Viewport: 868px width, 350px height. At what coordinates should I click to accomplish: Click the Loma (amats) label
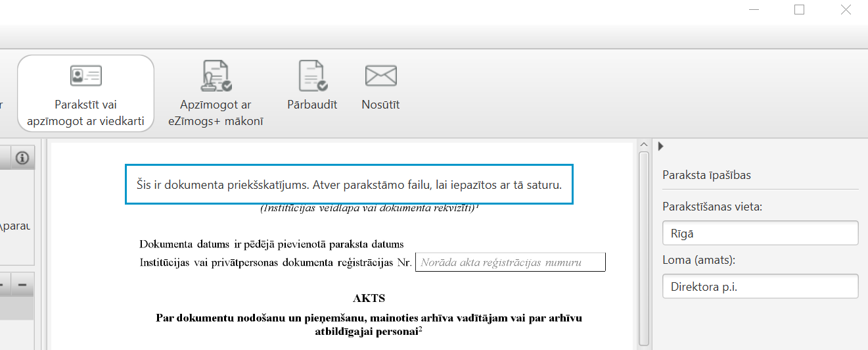[698, 260]
